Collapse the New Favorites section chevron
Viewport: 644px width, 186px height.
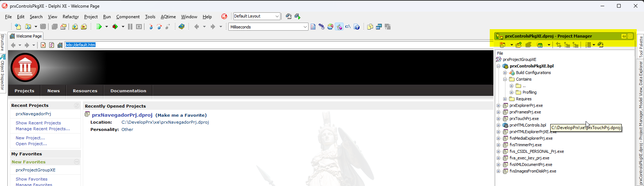77,162
